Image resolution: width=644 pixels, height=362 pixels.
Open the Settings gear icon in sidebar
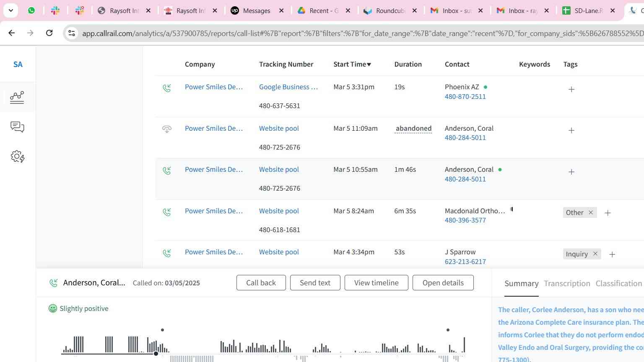(x=17, y=157)
